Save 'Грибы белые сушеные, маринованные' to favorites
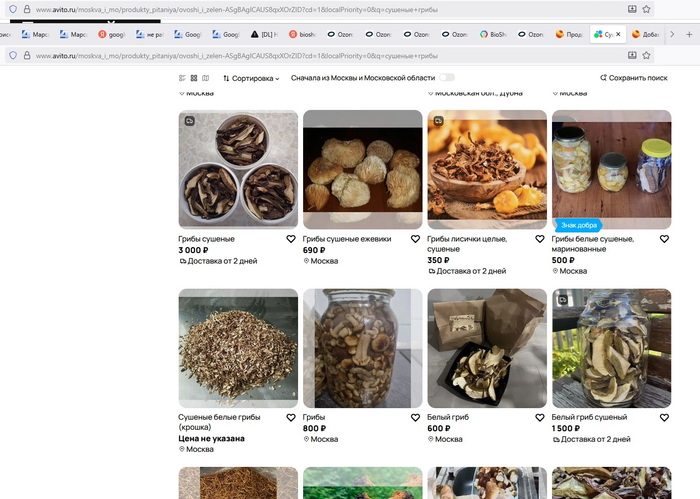 pyautogui.click(x=664, y=240)
